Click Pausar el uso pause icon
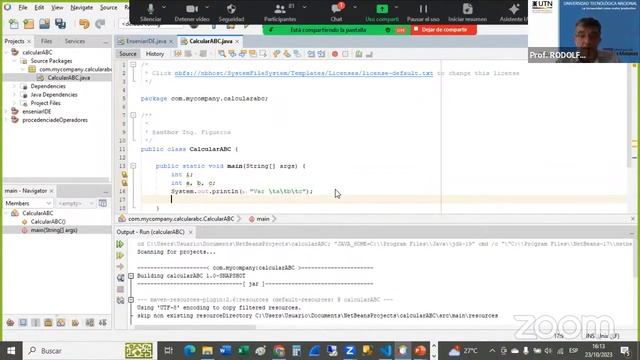 coord(423,12)
